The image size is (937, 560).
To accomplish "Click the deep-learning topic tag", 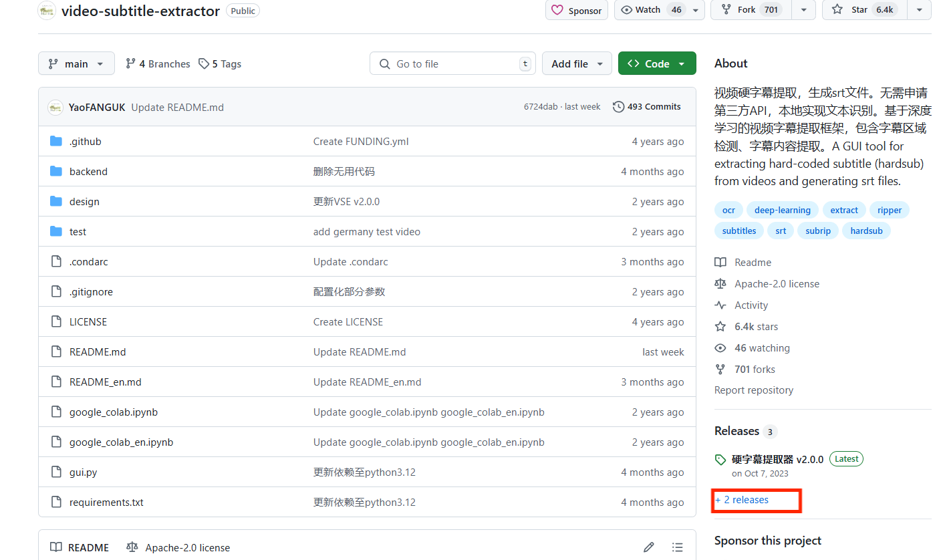I will [782, 211].
